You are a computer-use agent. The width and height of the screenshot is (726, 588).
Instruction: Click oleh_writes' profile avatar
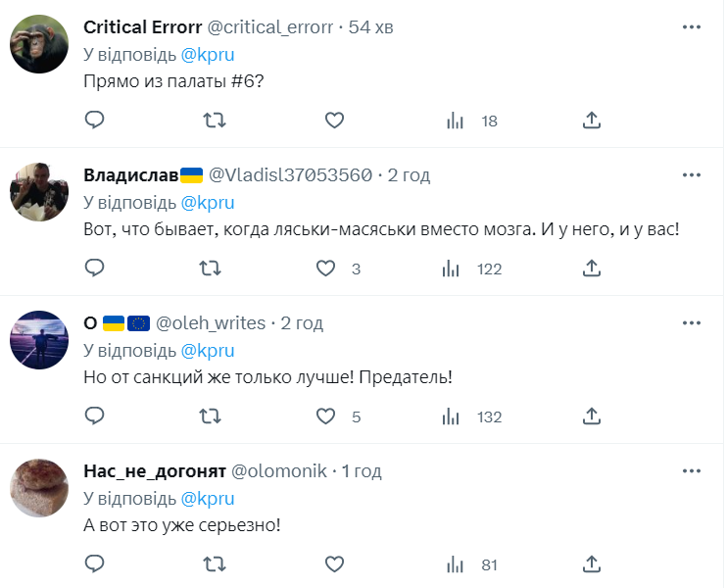click(x=38, y=340)
